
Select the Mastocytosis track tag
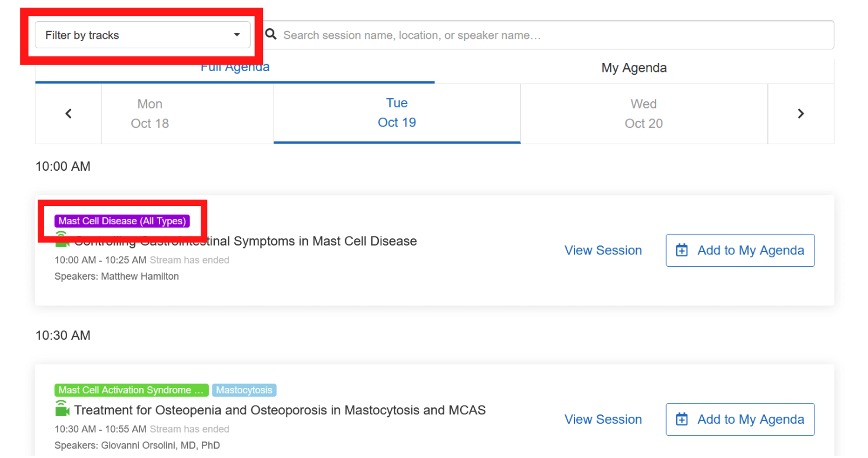pyautogui.click(x=244, y=390)
